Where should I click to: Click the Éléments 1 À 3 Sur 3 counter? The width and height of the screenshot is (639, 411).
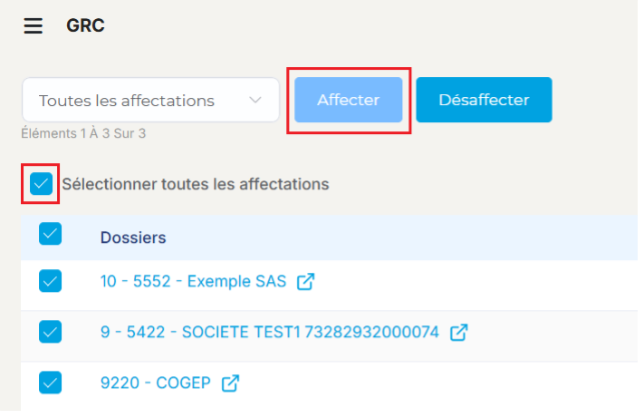pos(84,134)
